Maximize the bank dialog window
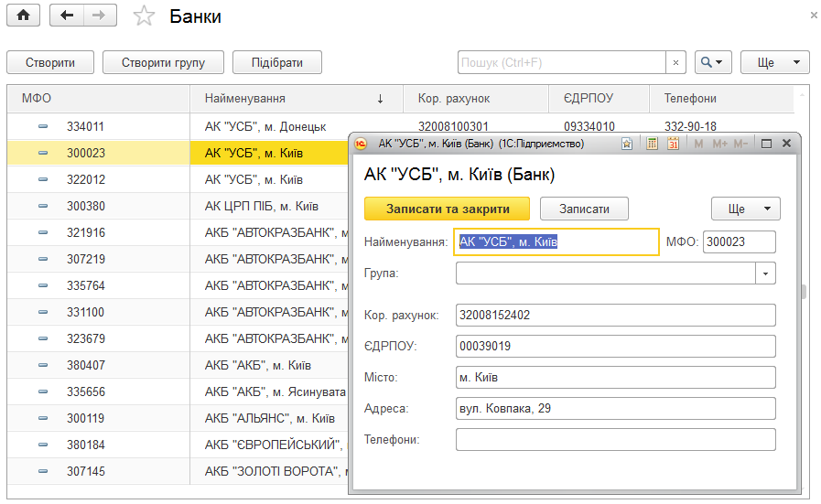Viewport: 821px width, 504px height. pyautogui.click(x=766, y=144)
